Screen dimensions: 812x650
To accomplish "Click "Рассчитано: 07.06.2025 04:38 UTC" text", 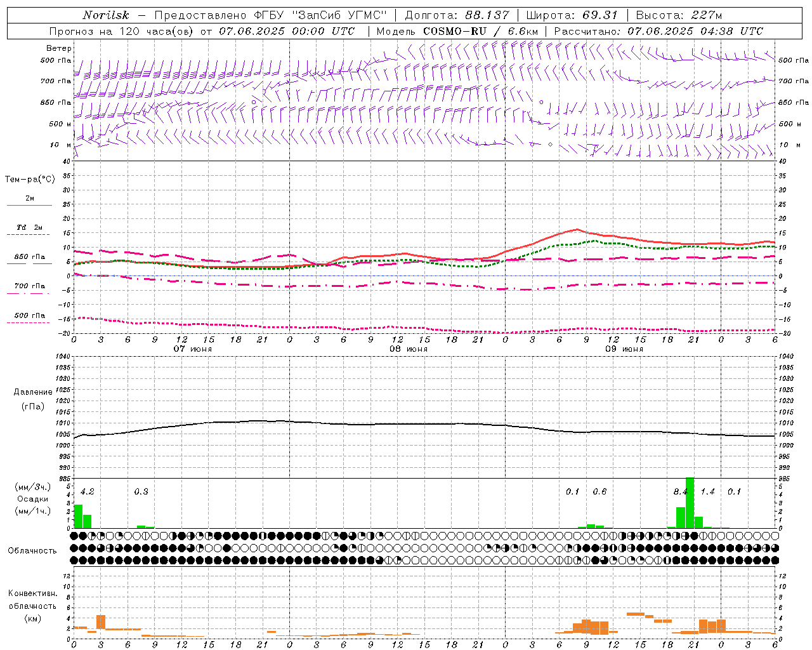I will click(x=658, y=31).
